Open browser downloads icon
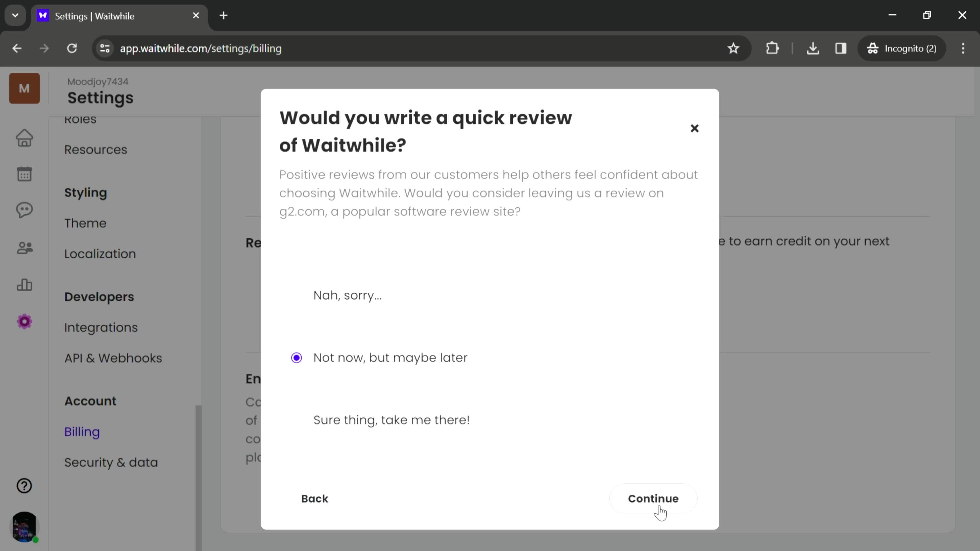The height and width of the screenshot is (551, 980). [x=813, y=48]
